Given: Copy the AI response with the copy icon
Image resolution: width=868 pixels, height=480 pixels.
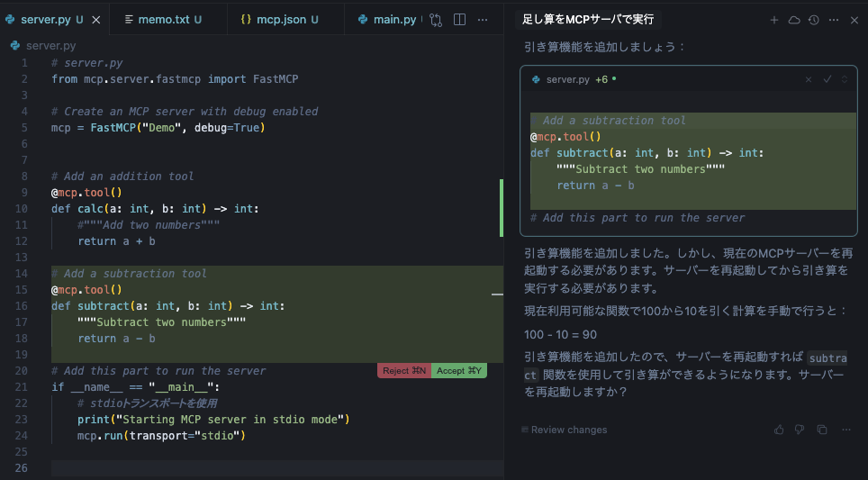Looking at the screenshot, I should [x=821, y=430].
